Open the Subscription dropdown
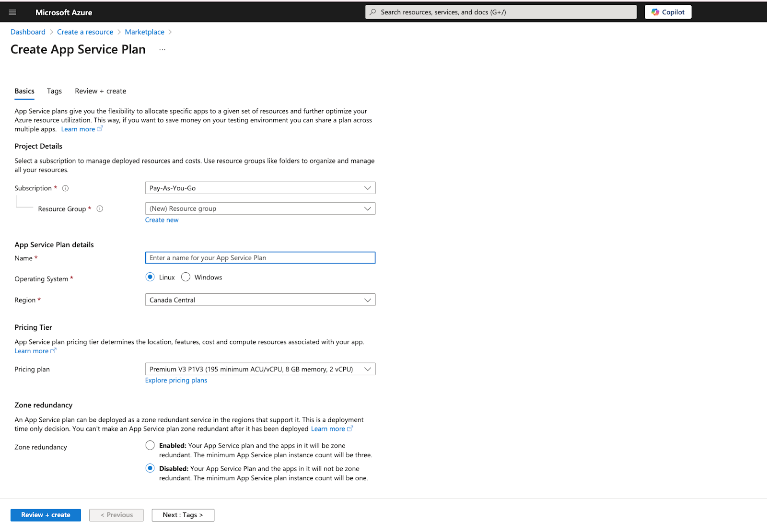This screenshot has width=767, height=532. pyautogui.click(x=260, y=188)
